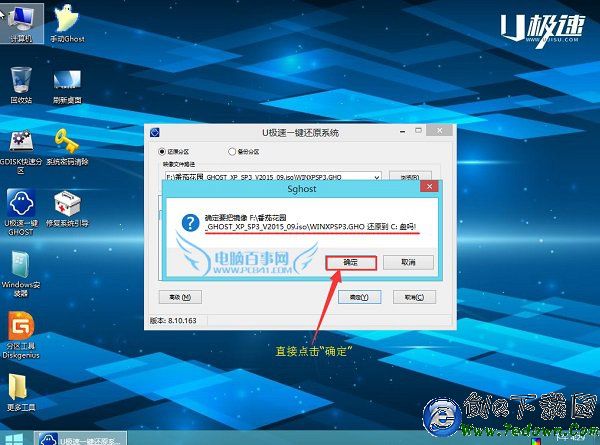The height and width of the screenshot is (445, 600).
Task: Click the browse button beside path
Action: [410, 177]
